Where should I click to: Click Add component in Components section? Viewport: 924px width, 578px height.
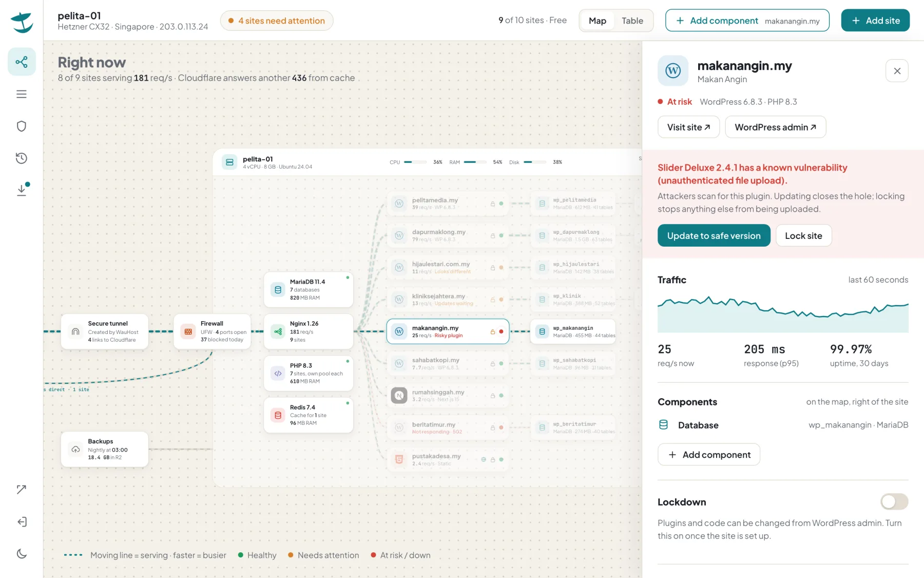tap(708, 455)
